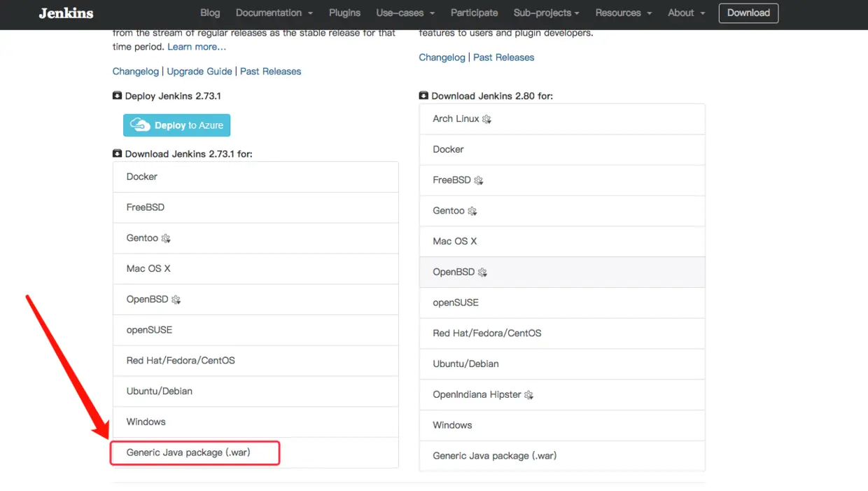This screenshot has width=868, height=491.
Task: Download Generic Java package (.war) for 2.73.1
Action: tap(255, 452)
